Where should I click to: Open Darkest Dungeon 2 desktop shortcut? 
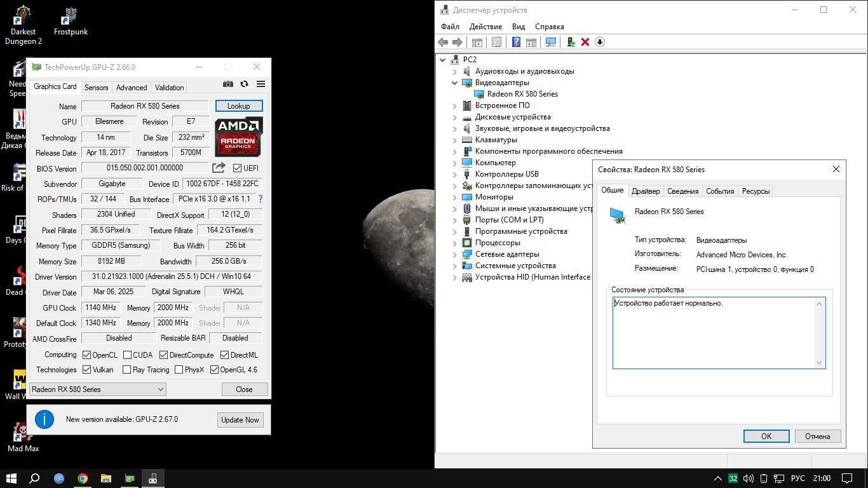click(24, 25)
